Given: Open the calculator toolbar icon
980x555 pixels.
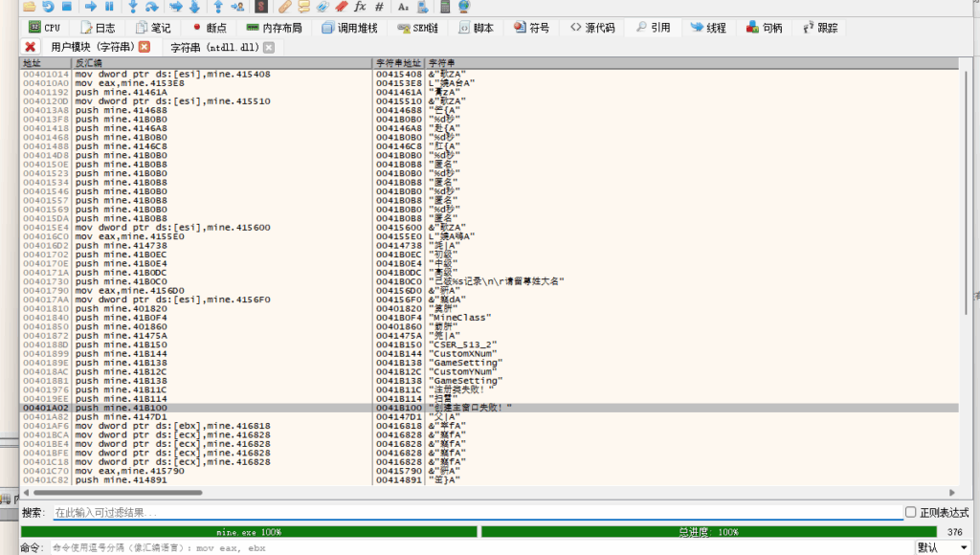Looking at the screenshot, I should 445,7.
